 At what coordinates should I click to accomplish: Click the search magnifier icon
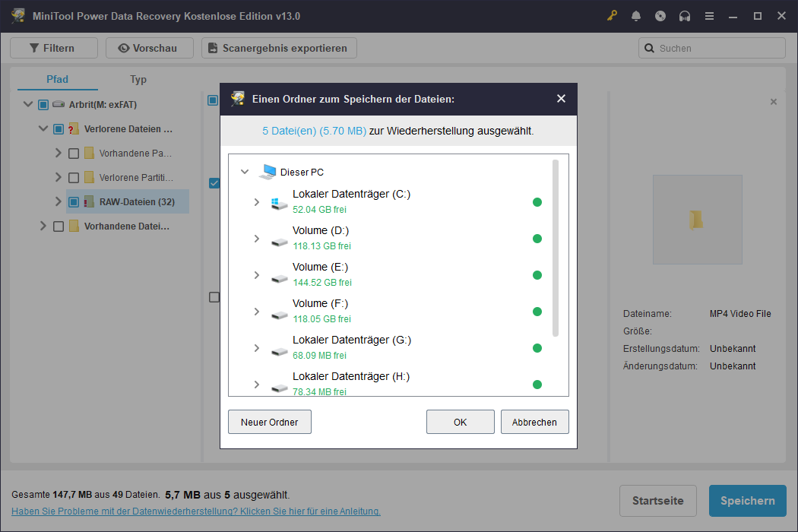click(x=649, y=48)
